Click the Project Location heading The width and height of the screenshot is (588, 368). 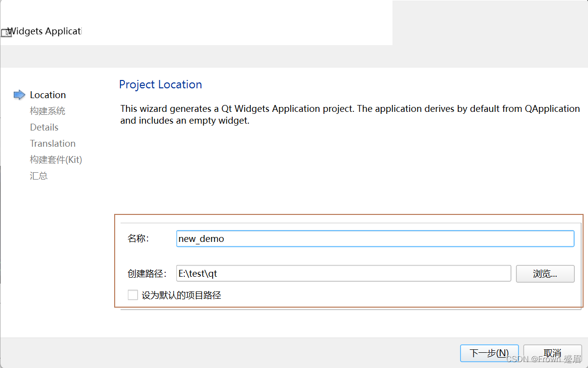(160, 84)
